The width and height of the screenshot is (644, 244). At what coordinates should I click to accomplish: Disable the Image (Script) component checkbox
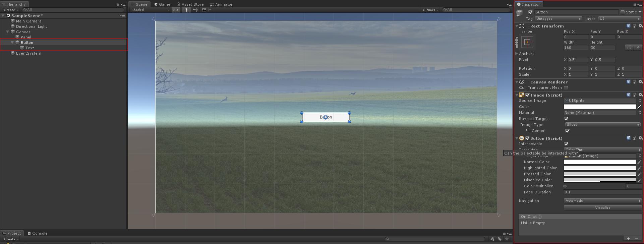(x=528, y=95)
